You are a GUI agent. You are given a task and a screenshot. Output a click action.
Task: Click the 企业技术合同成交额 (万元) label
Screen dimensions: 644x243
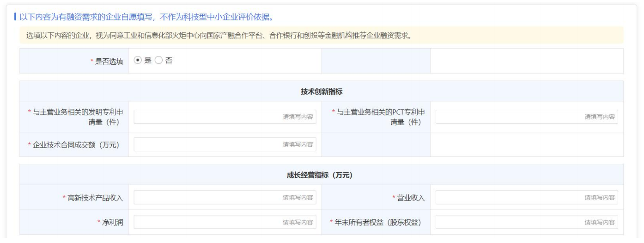76,145
